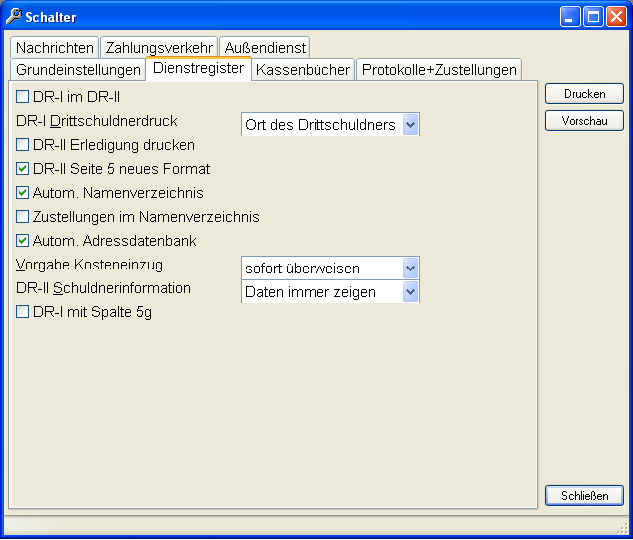Select the Außendienst tab
The image size is (633, 540).
265,48
